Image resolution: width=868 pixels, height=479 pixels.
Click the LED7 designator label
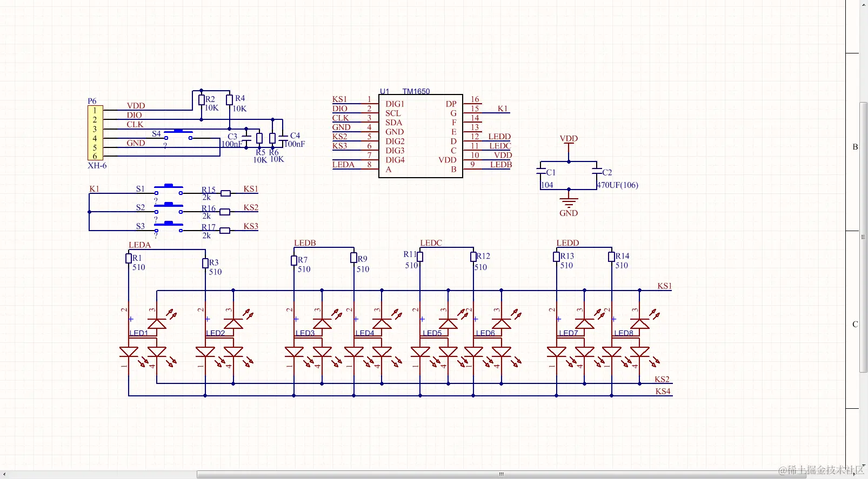pyautogui.click(x=569, y=333)
